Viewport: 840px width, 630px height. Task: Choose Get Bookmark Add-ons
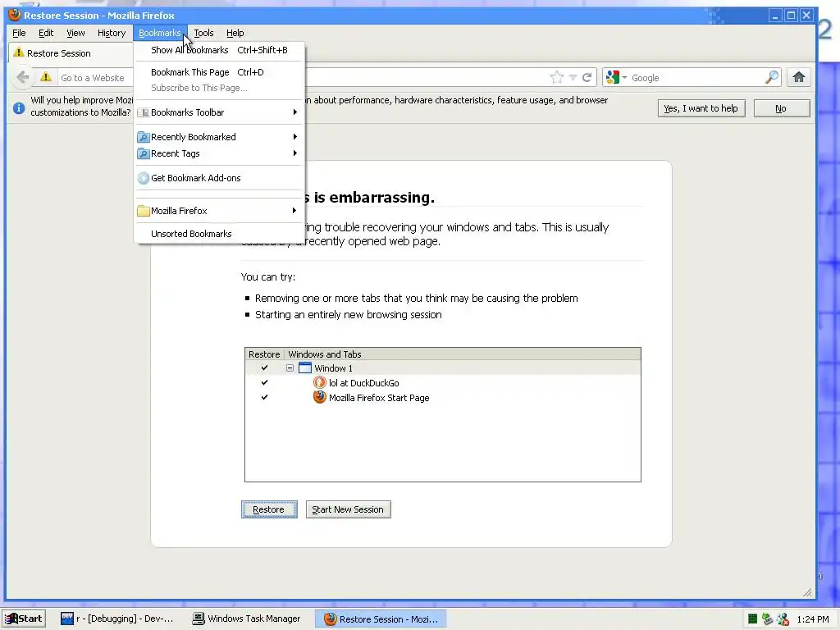[219, 178]
